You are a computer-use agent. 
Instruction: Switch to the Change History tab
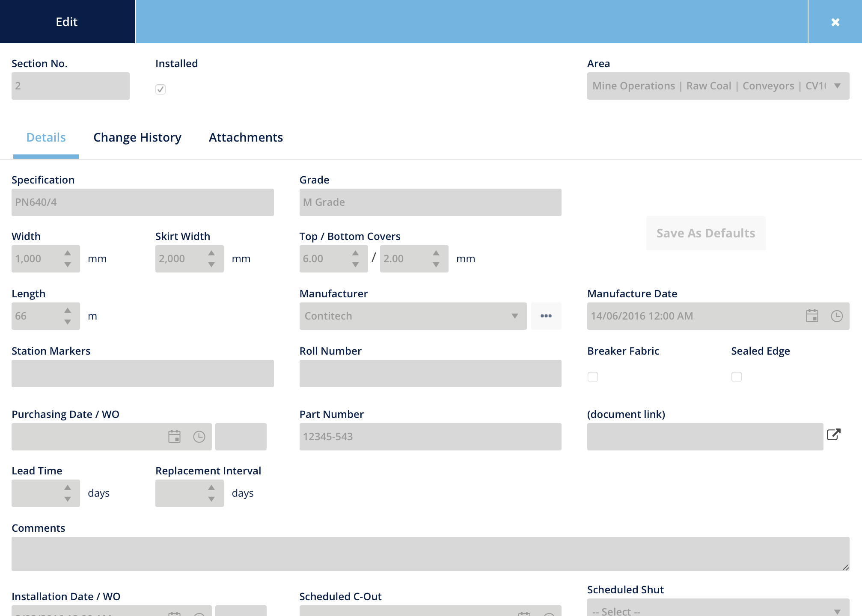(137, 138)
